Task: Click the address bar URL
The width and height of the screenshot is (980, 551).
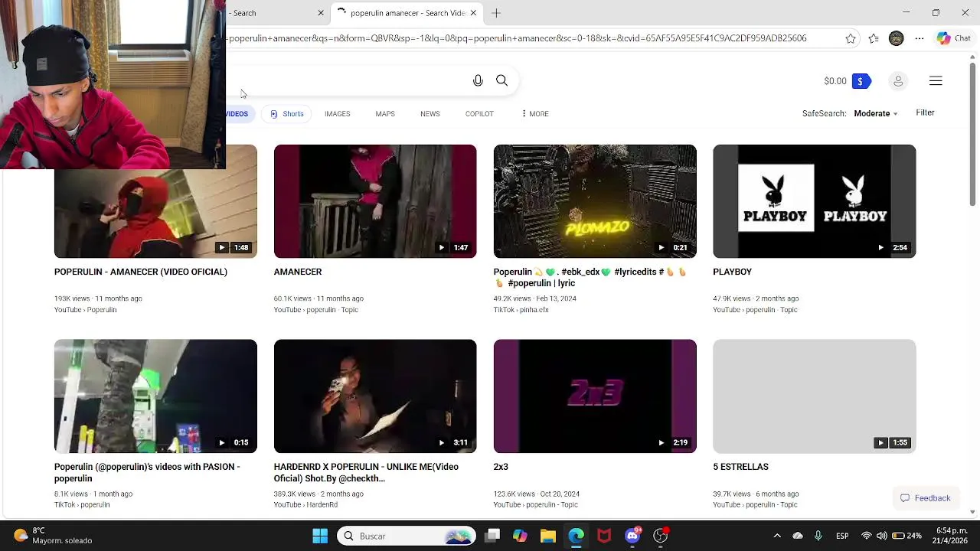Action: 517,38
